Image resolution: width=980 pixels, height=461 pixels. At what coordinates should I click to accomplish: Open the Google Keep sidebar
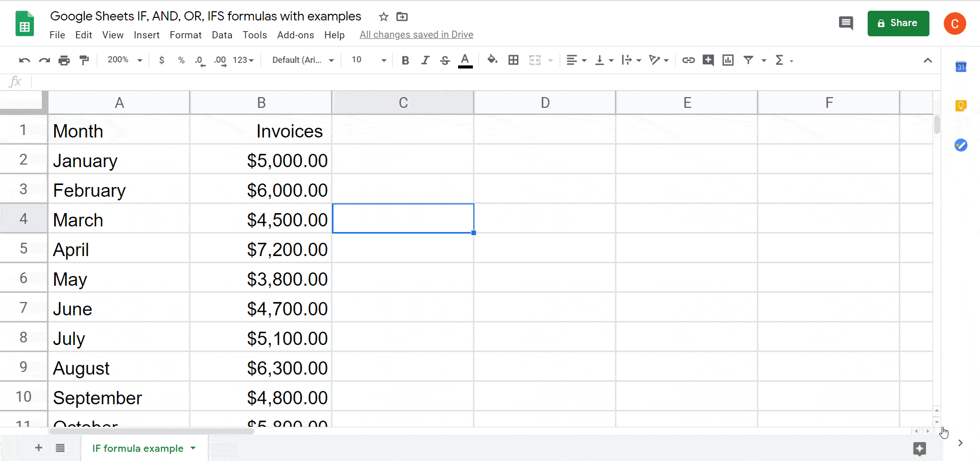961,106
